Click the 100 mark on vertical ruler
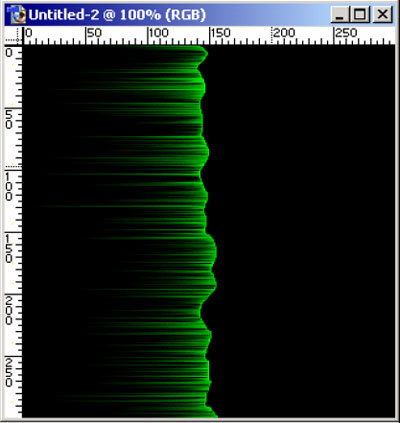 [x=9, y=187]
